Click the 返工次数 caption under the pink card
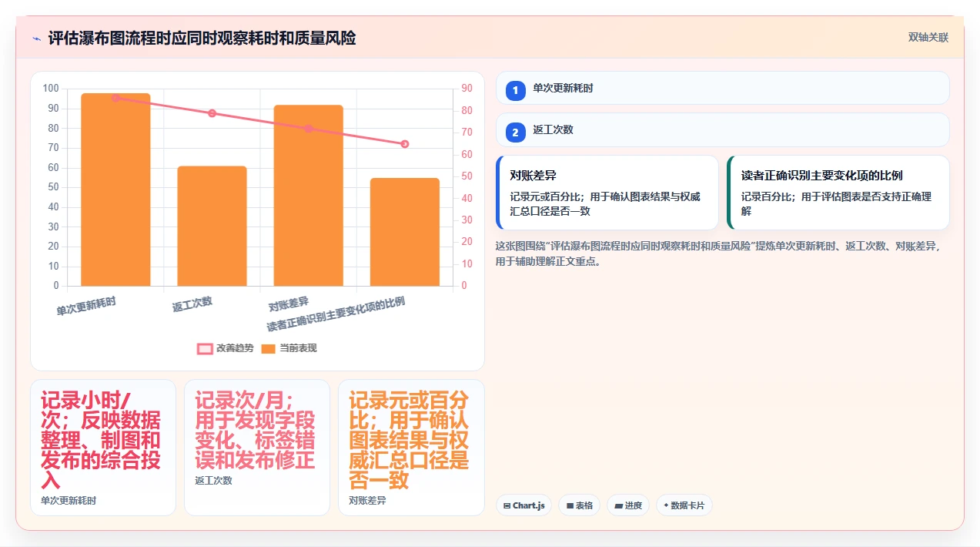Screen dimensions: 980x547 click(213, 481)
